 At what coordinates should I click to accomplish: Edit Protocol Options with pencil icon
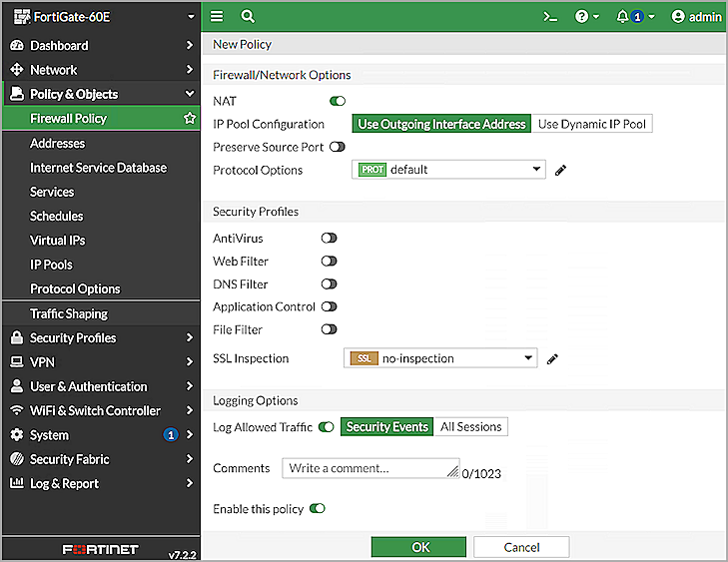(560, 171)
